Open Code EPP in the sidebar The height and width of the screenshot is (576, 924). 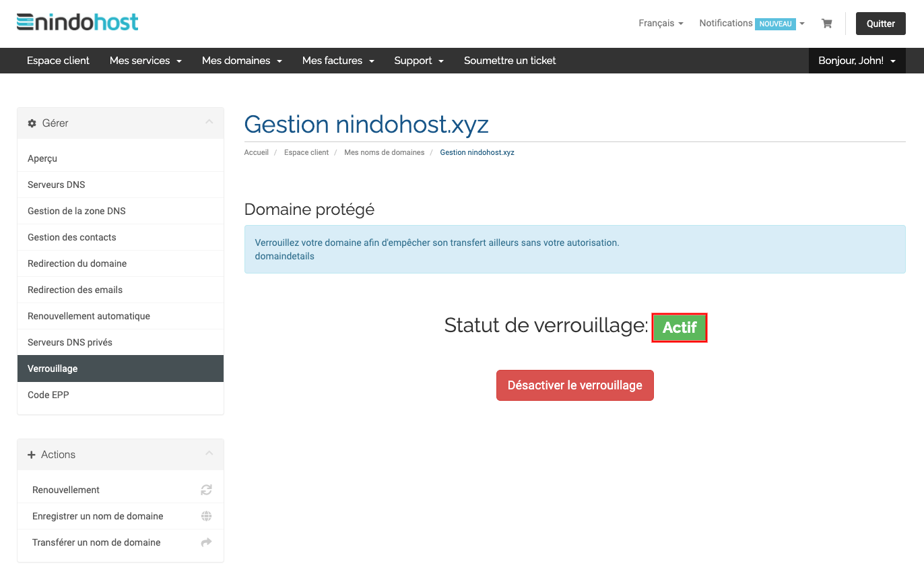coord(121,395)
